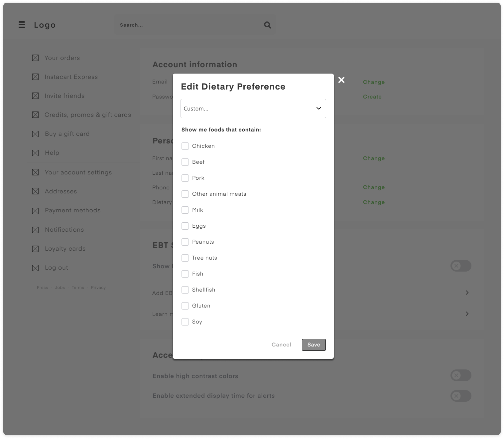504x439 pixels.
Task: Close the dietary preference dialog with X
Action: pos(341,80)
